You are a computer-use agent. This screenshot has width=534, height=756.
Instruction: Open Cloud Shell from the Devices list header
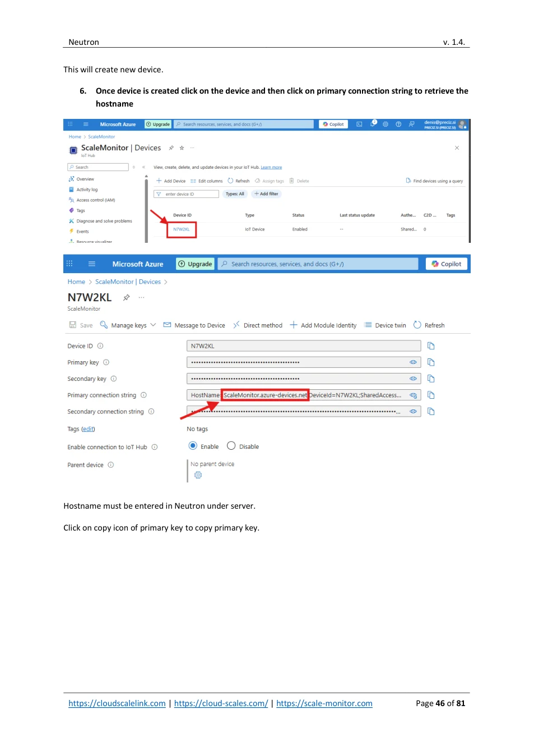(x=359, y=125)
